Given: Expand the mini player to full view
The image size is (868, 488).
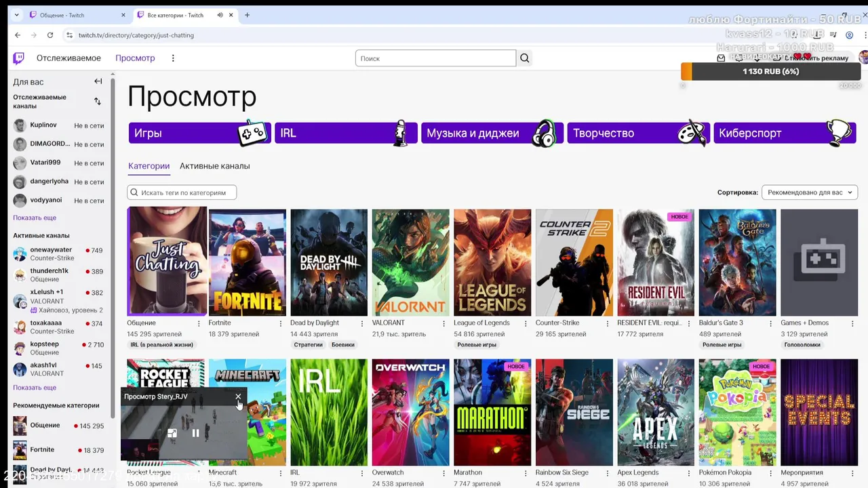Looking at the screenshot, I should [x=172, y=433].
